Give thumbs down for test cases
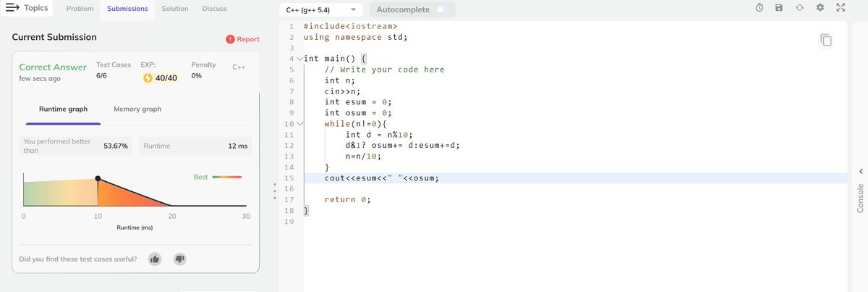868x292 pixels. pos(180,259)
